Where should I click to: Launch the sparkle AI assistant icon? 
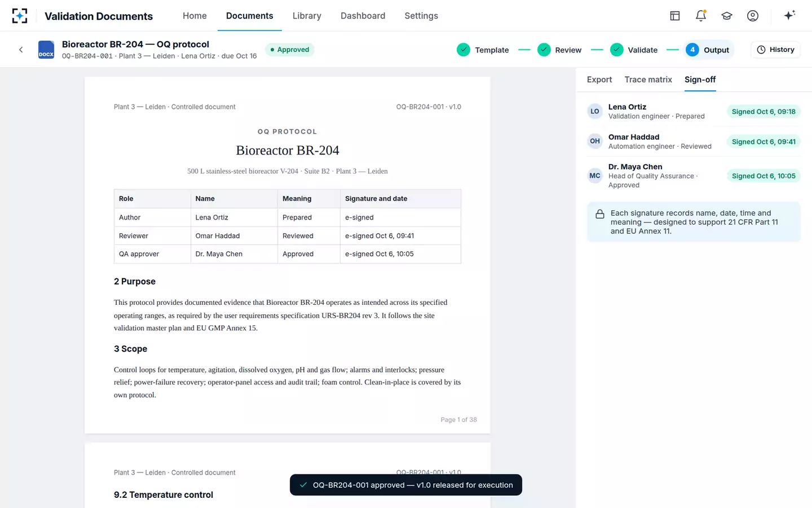(789, 15)
